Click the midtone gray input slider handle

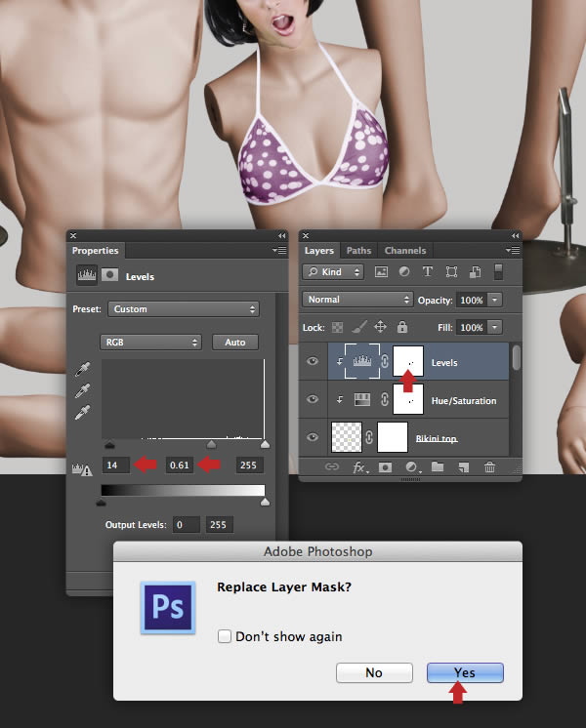[x=211, y=444]
